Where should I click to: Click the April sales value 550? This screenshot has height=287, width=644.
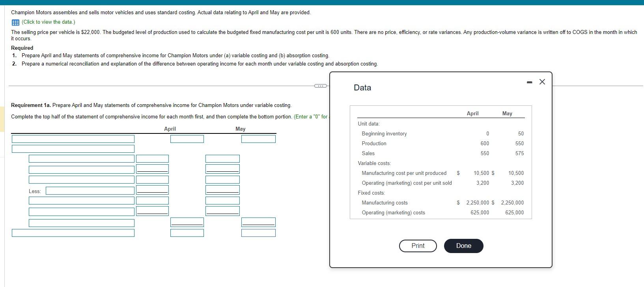[x=485, y=154]
